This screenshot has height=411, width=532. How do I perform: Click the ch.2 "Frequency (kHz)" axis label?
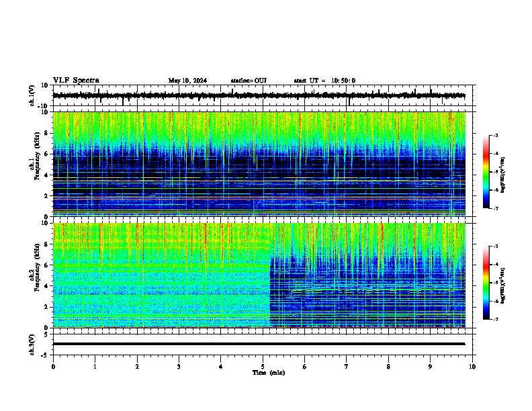(37, 267)
